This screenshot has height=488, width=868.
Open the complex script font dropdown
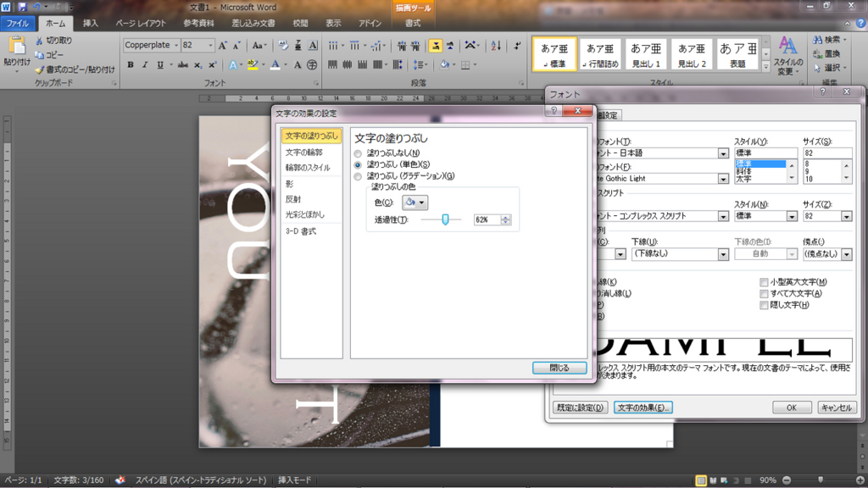tap(723, 216)
